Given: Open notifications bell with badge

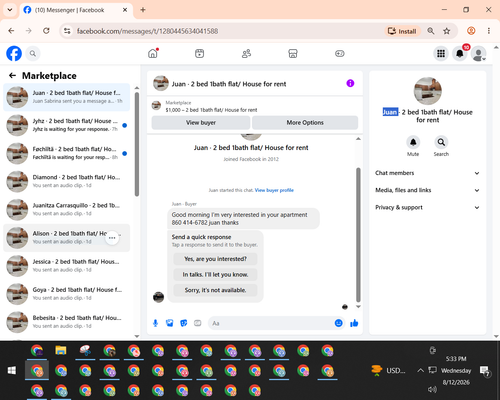Looking at the screenshot, I should tap(460, 53).
